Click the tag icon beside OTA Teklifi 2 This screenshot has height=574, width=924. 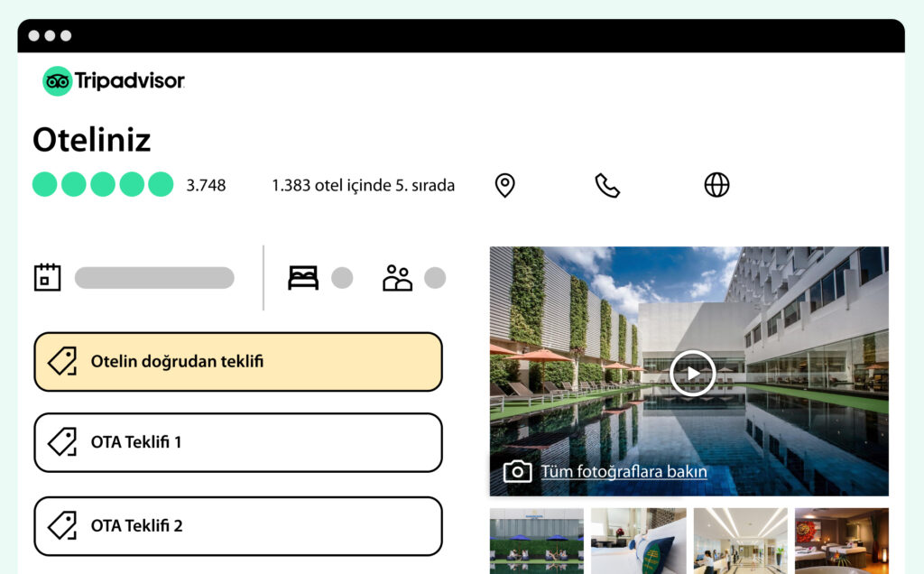pos(62,525)
